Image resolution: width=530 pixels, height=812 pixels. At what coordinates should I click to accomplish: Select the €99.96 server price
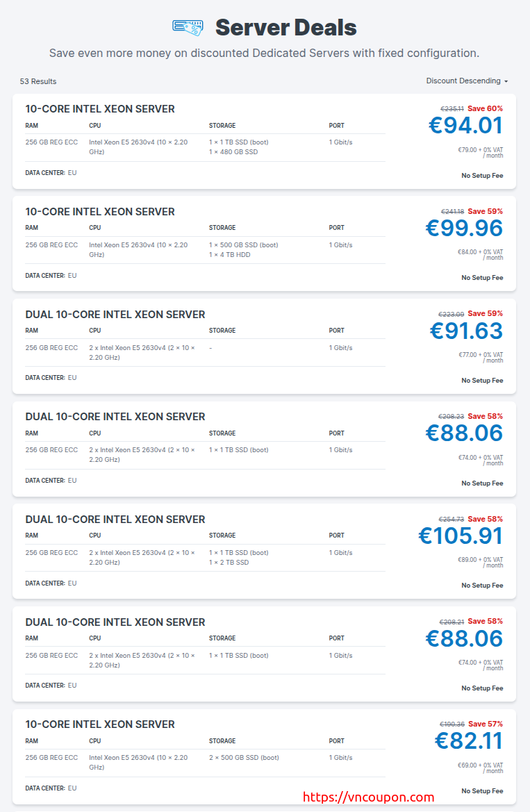tap(464, 228)
